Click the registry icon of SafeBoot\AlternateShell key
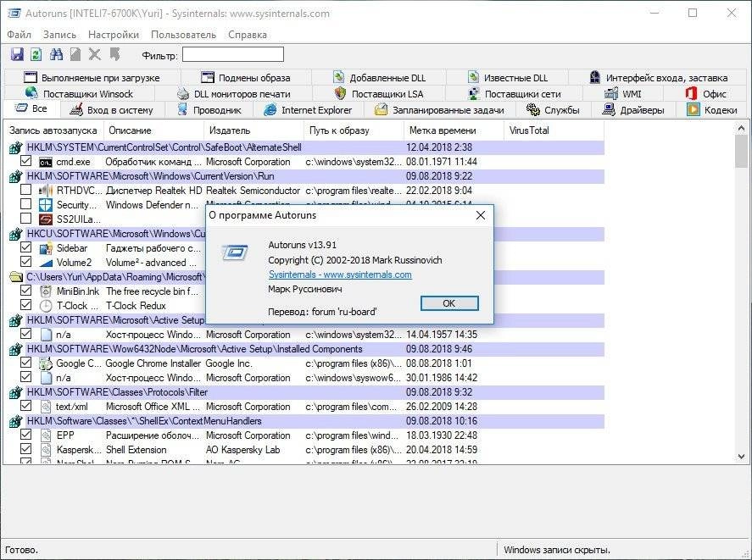752x560 pixels. click(x=16, y=147)
